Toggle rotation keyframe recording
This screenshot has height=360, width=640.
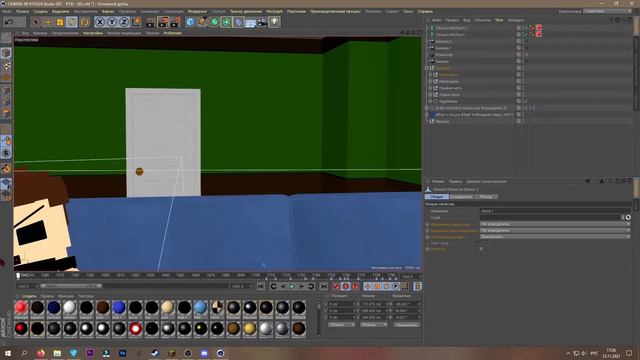[386, 286]
